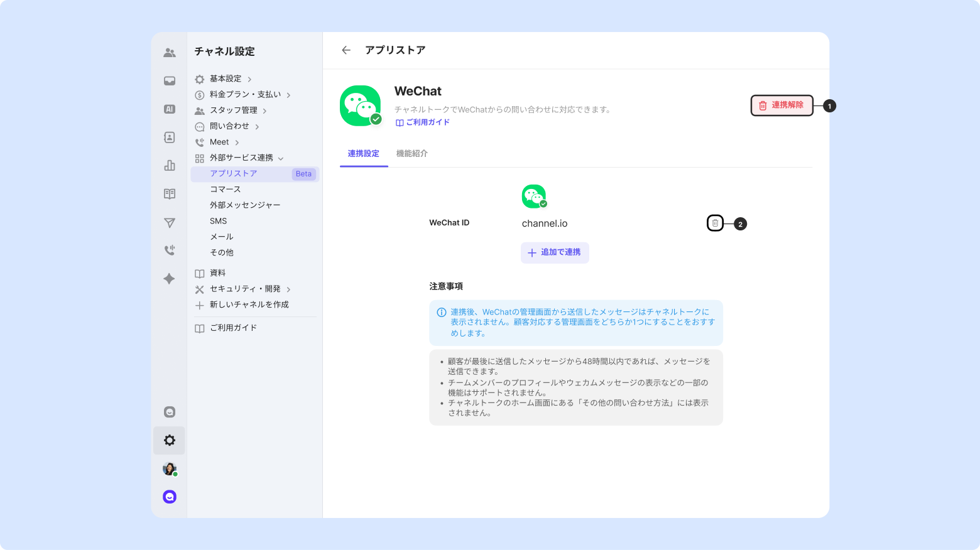Click the small WeChat icon above channel.io

tap(534, 197)
